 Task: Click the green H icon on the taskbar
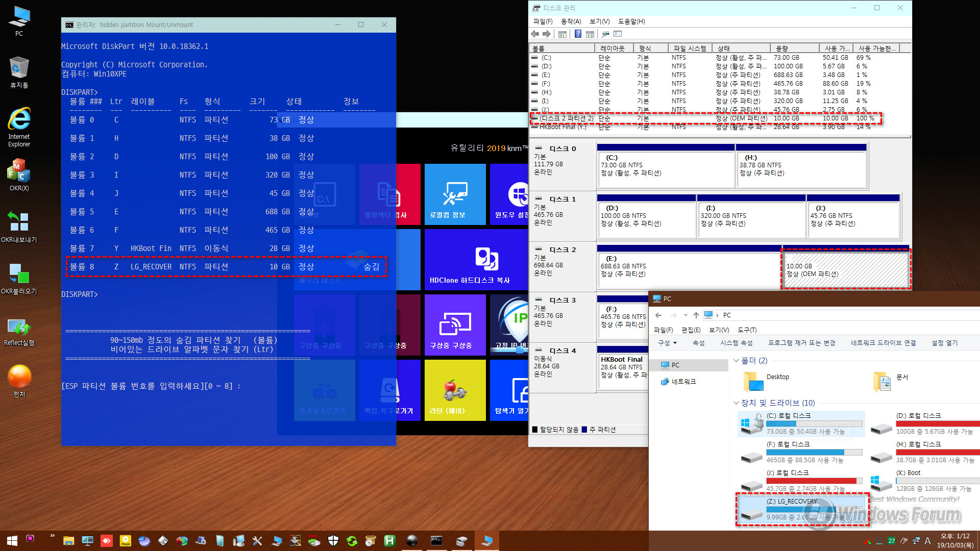tap(389, 541)
